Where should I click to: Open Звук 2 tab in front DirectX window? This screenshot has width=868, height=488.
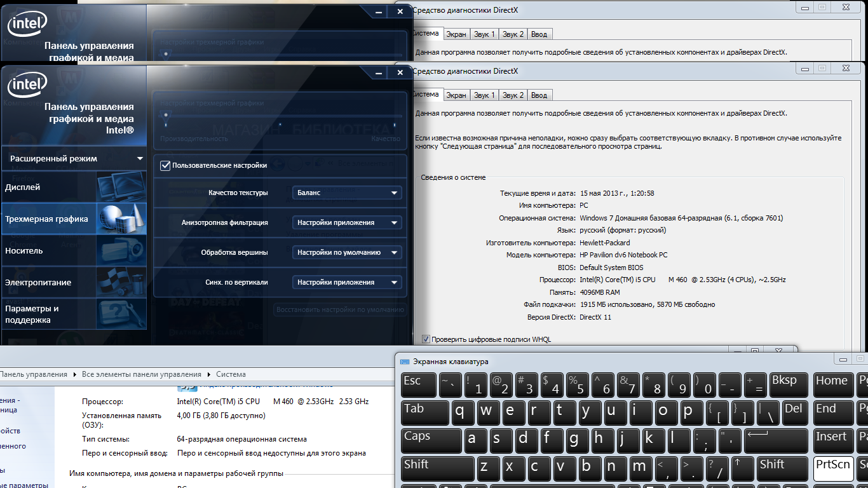click(513, 95)
